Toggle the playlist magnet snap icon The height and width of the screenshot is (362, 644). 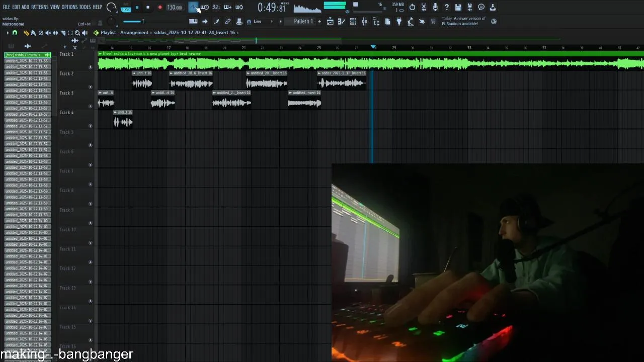pyautogui.click(x=15, y=33)
